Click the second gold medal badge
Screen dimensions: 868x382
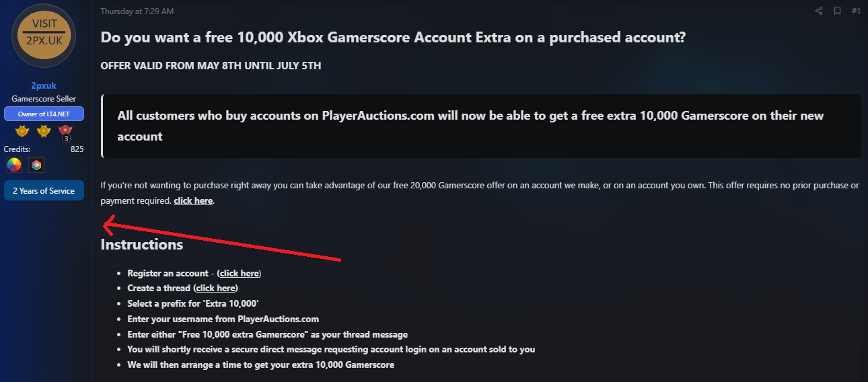click(x=44, y=130)
